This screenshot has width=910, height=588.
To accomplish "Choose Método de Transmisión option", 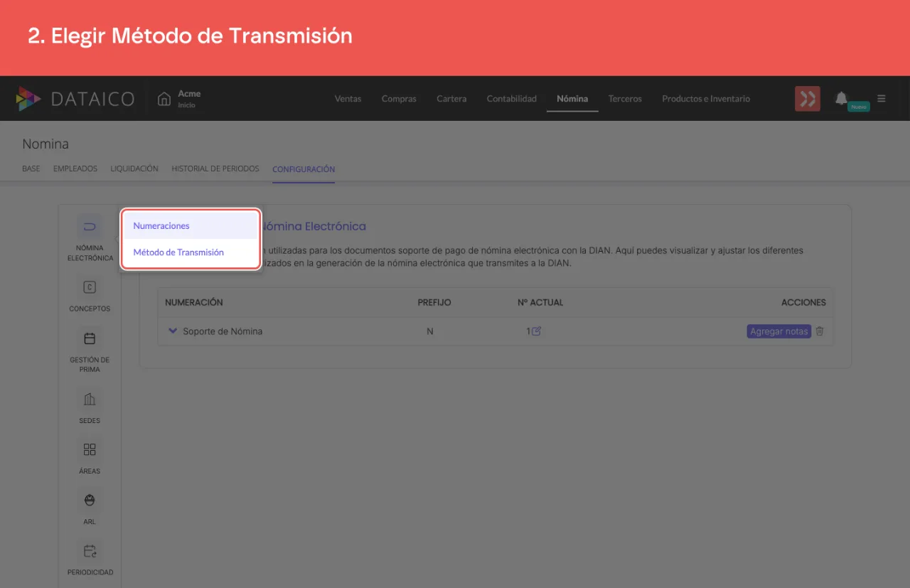I will (190, 252).
